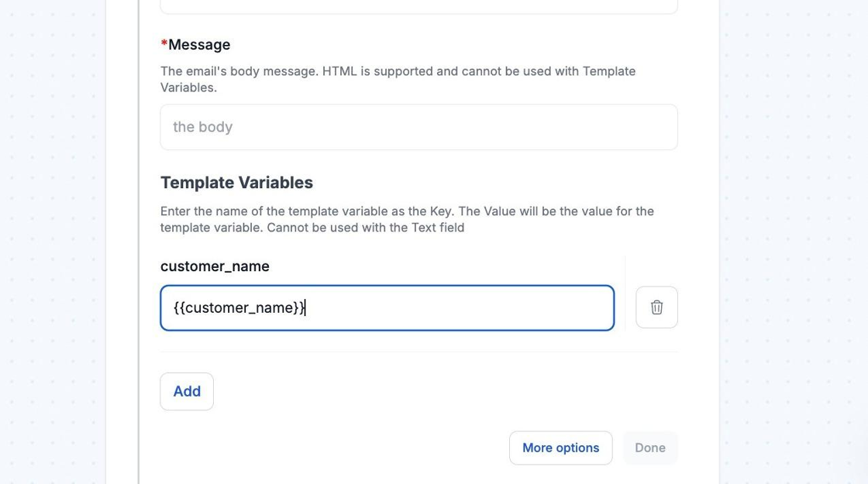Open More options
This screenshot has width=868, height=484.
click(x=560, y=448)
